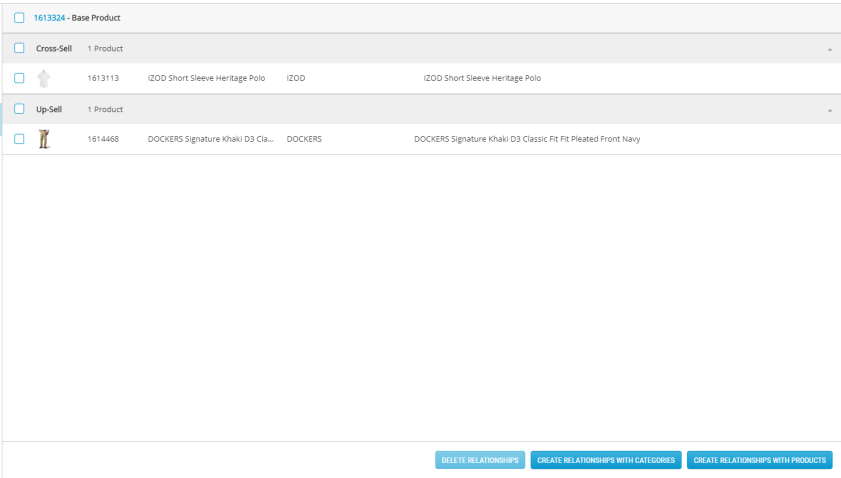Click product ID 1613113
The image size is (841, 478).
[x=103, y=79]
